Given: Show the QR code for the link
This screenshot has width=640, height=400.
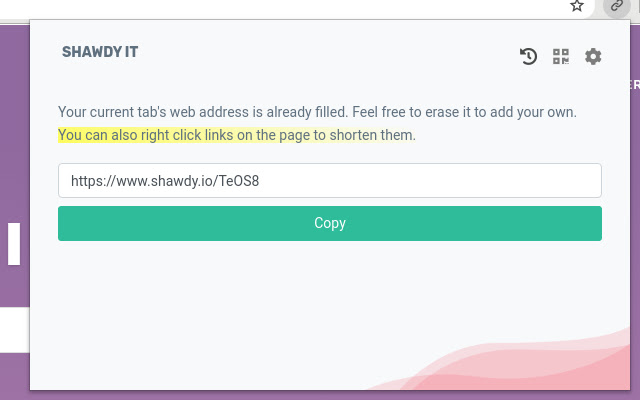Looking at the screenshot, I should click(x=561, y=57).
